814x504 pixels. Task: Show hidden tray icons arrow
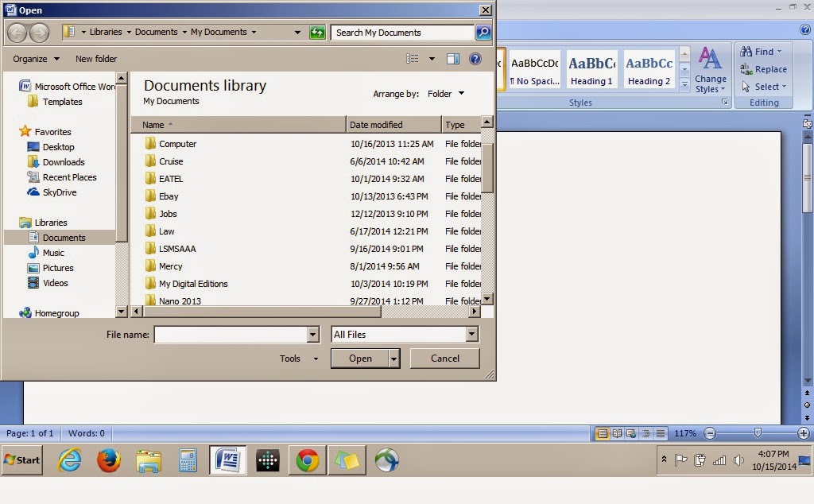click(664, 459)
